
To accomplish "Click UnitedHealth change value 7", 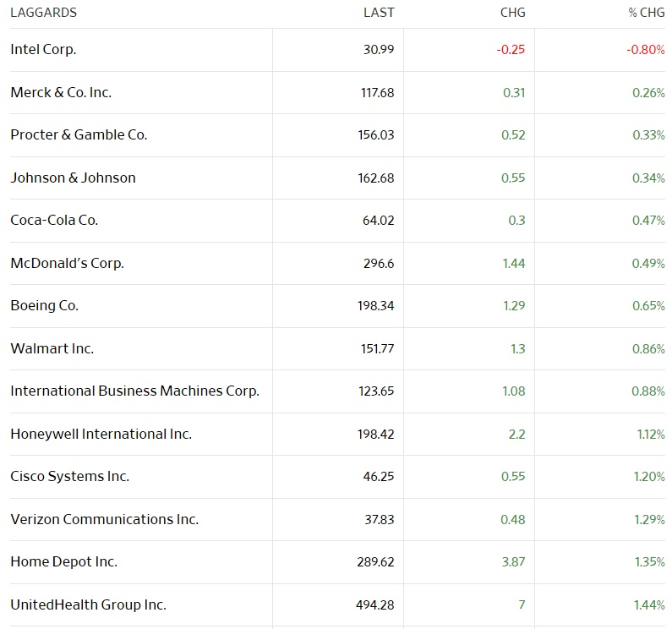I will click(522, 604).
